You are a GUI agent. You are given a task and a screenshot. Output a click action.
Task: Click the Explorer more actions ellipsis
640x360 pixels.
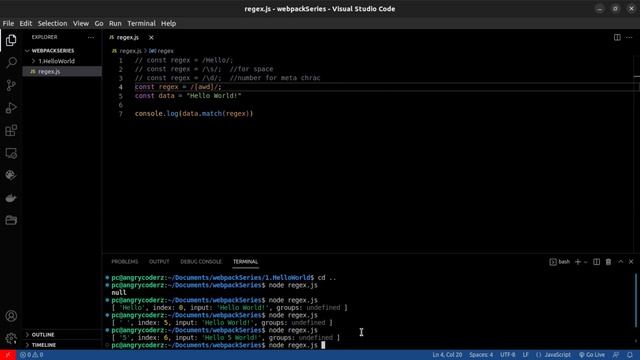pyautogui.click(x=91, y=37)
